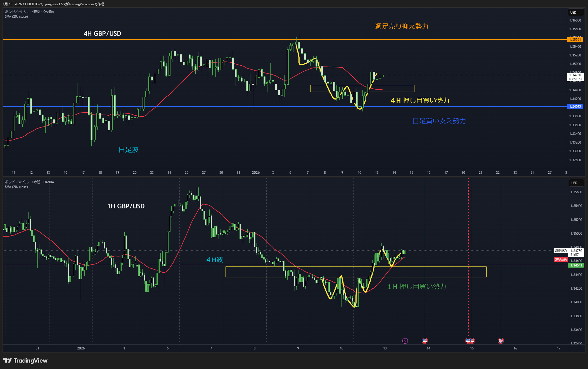This screenshot has width=588, height=369.
Task: Click the red SMA:MA price label
Action: (x=561, y=260)
